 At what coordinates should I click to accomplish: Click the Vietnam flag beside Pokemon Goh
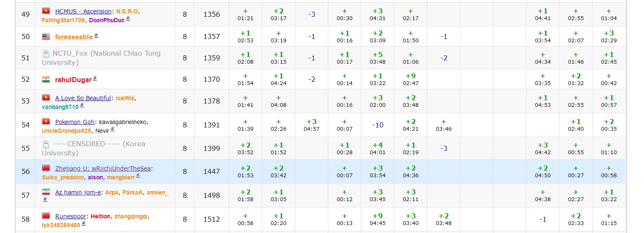tap(46, 122)
